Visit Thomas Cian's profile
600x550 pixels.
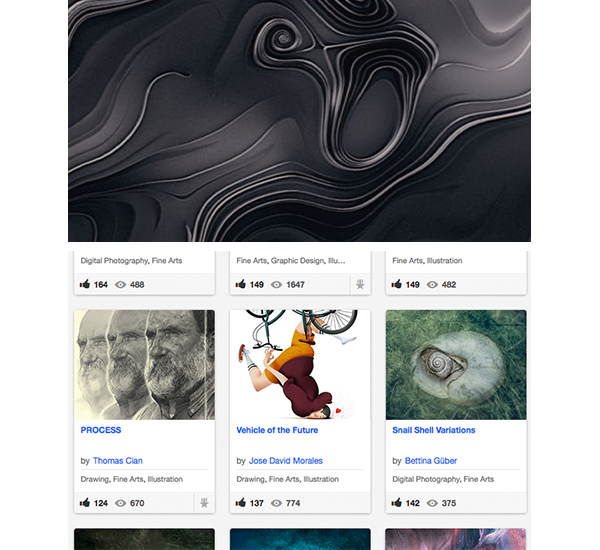click(x=117, y=461)
